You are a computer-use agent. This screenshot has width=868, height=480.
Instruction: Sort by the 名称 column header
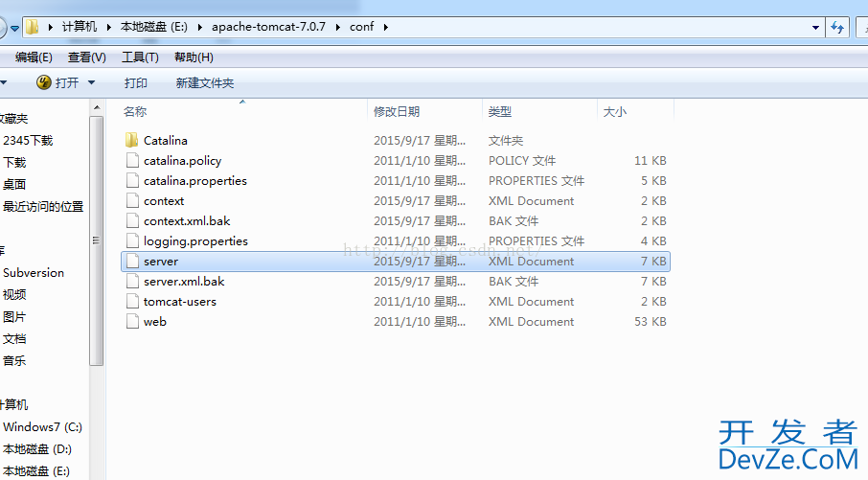(x=135, y=112)
